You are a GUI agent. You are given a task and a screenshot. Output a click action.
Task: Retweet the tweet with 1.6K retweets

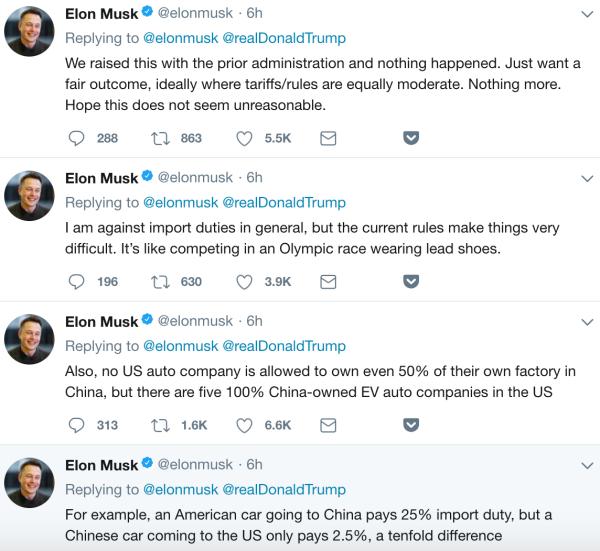159,424
